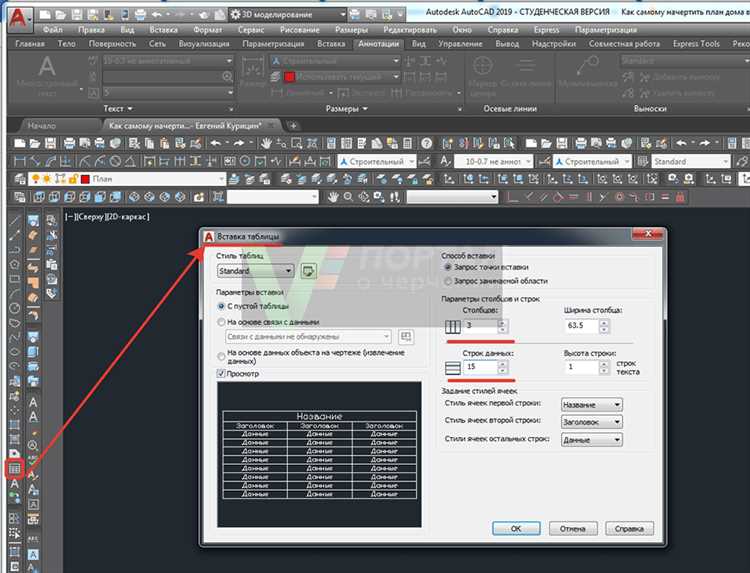Select the Polygon tool in the left toolbar
Viewport: 750px width, 573px height.
[14, 264]
